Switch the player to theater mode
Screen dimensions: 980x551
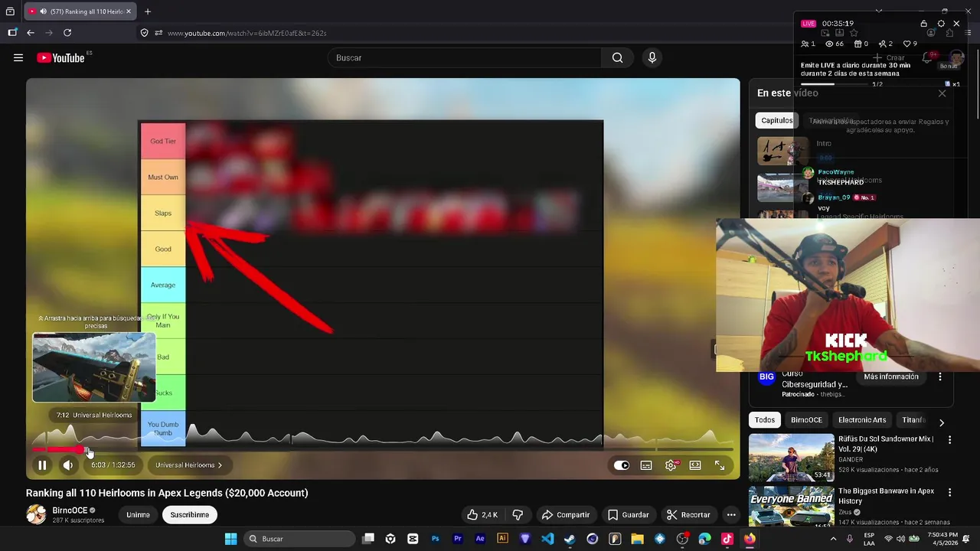695,465
